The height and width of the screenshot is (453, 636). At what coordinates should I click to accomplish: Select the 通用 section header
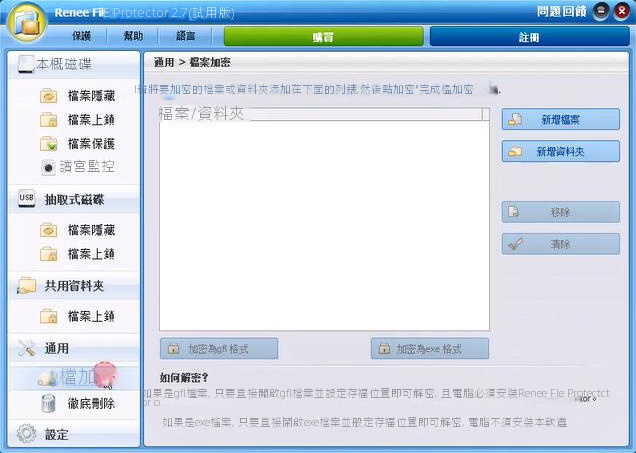click(74, 348)
